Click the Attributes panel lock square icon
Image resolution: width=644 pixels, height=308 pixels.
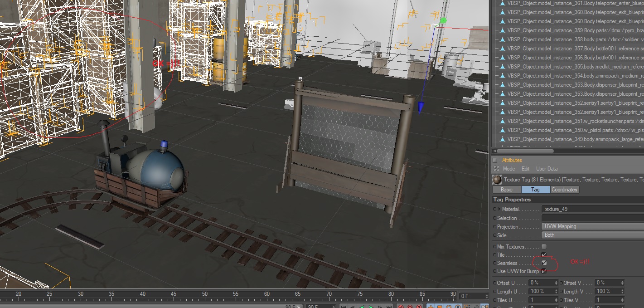[x=495, y=160]
